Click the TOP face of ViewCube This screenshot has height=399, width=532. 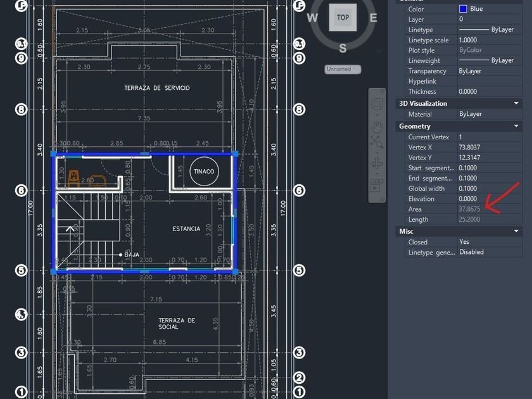tap(343, 18)
